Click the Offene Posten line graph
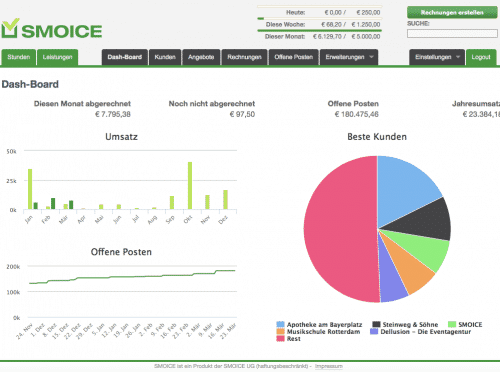Viewport: 500px width, 372px height. (x=132, y=277)
